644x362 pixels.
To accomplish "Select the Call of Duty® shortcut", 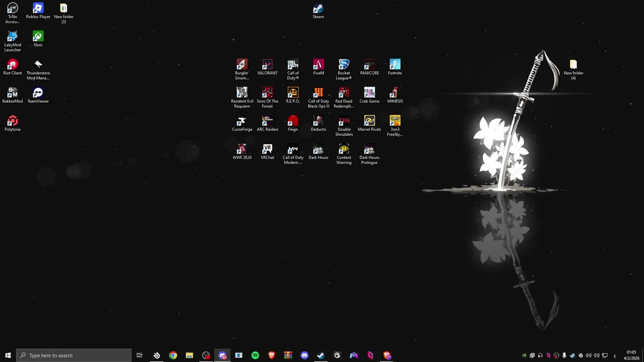I will point(293,70).
